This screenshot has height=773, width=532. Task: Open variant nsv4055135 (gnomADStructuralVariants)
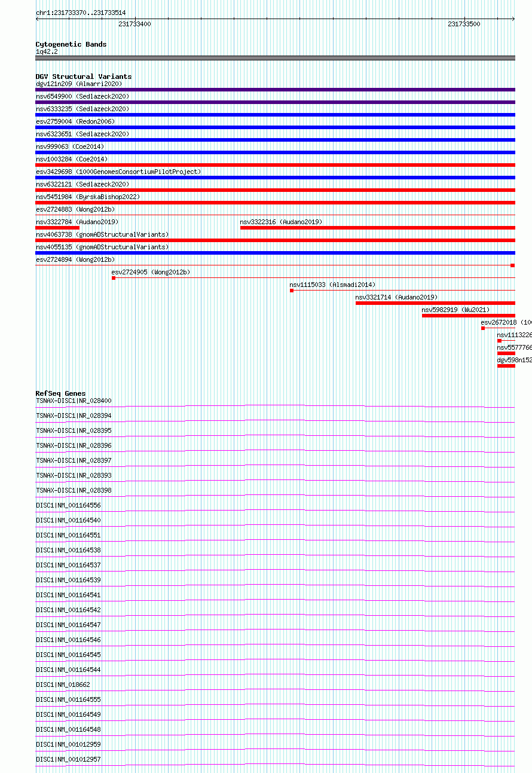coord(102,247)
